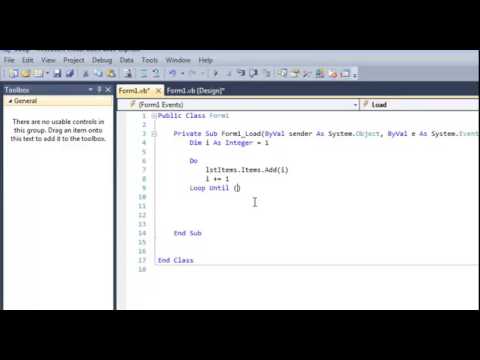Click the Save floppy disk icon

click(x=58, y=73)
